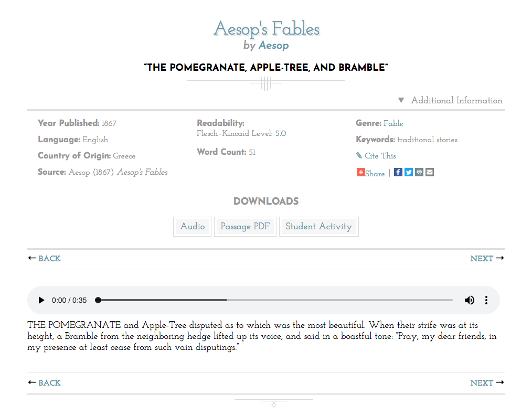
Task: Go to the NEXT fable
Action: point(481,258)
